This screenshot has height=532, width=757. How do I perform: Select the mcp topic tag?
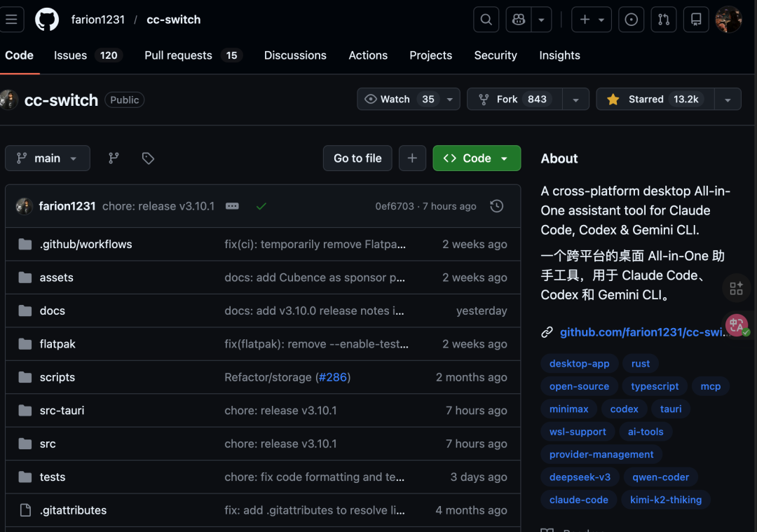tap(710, 386)
